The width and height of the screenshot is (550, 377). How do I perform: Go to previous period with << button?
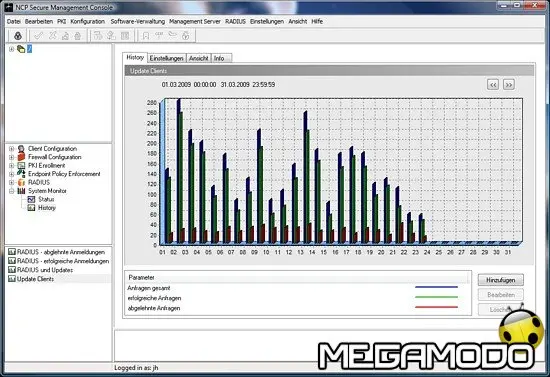click(x=493, y=85)
